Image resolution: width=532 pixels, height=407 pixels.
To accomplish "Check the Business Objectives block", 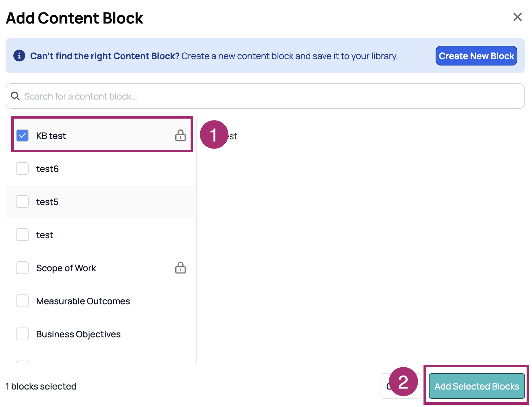I will coord(22,334).
